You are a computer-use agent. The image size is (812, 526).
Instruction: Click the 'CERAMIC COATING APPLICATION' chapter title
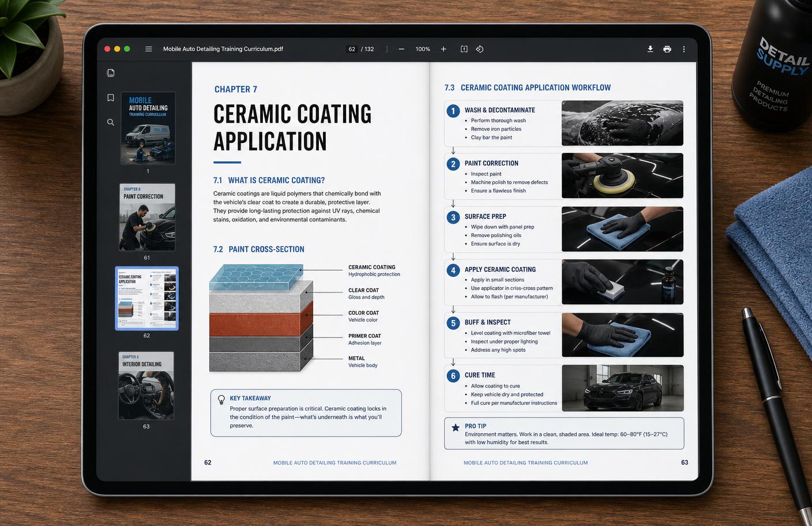tap(292, 127)
